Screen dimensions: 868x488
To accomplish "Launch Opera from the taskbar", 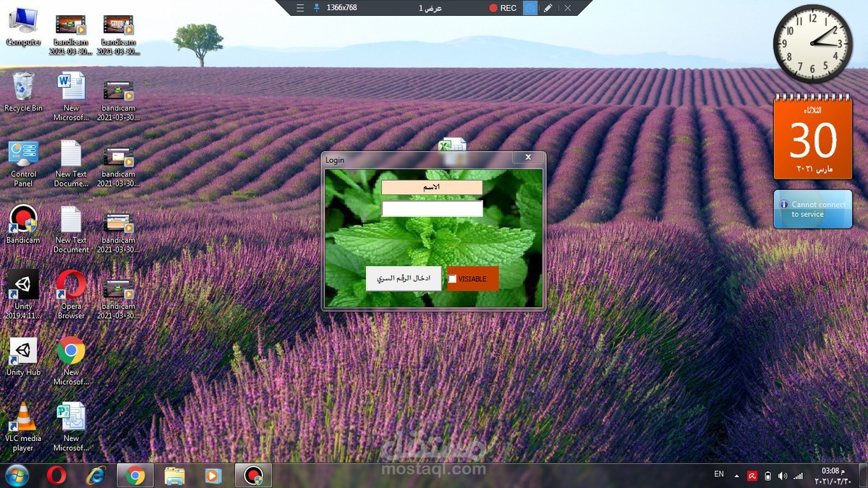I will [x=56, y=475].
